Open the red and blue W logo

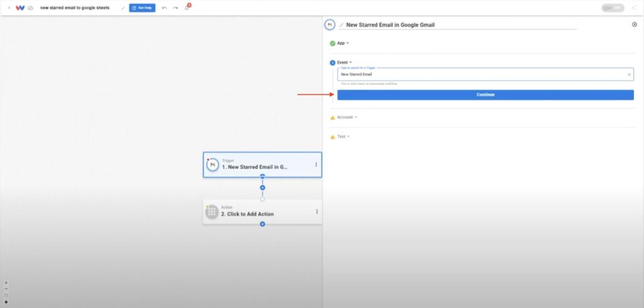click(20, 8)
